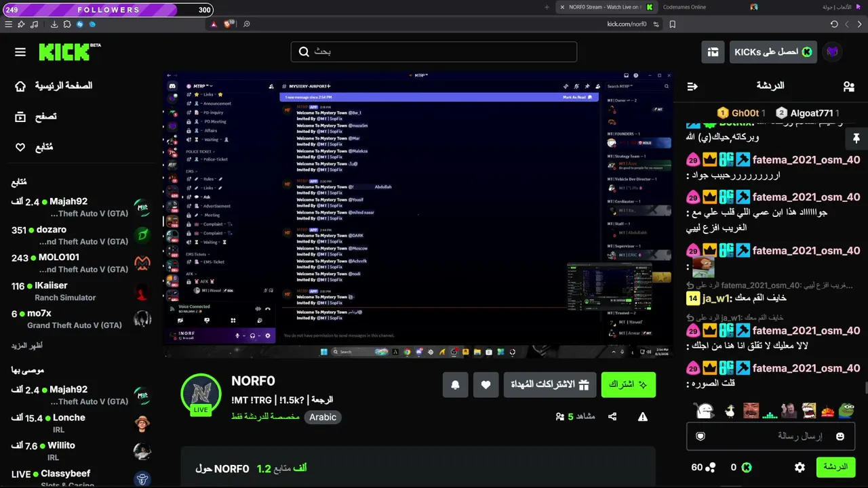Open تصفح browse page
Image resolution: width=868 pixels, height=488 pixels.
[x=36, y=117]
